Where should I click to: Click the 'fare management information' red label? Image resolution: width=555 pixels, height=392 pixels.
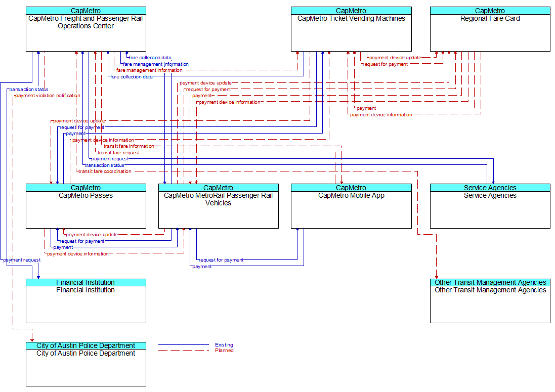click(x=149, y=70)
